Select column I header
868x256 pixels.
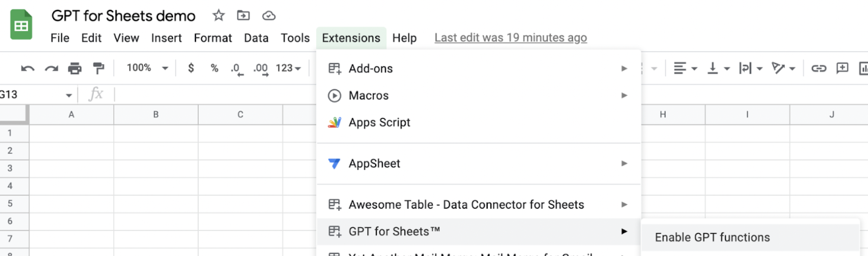[747, 114]
